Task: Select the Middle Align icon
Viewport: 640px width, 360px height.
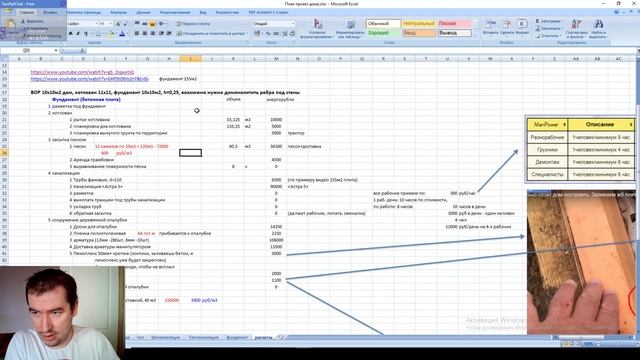Action: pos(144,24)
